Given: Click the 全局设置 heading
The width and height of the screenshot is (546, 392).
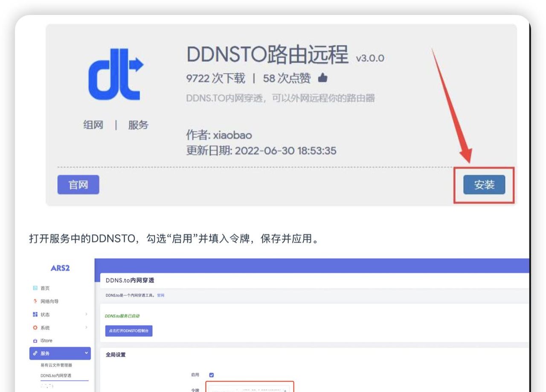Looking at the screenshot, I should click(x=116, y=355).
